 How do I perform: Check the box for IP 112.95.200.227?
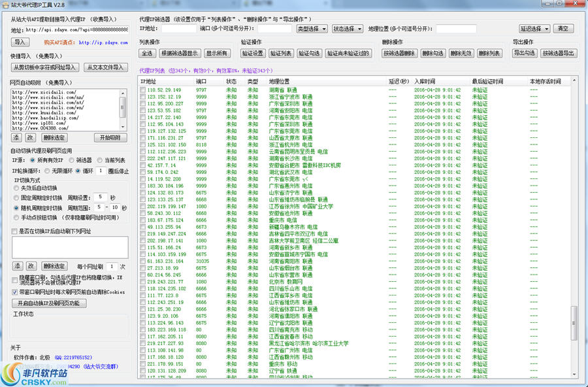pos(142,103)
